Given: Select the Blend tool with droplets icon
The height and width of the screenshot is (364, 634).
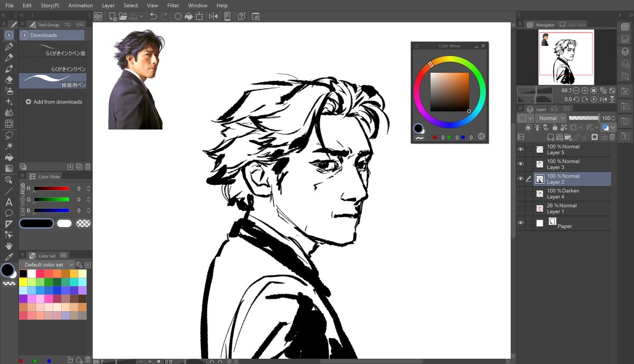Looking at the screenshot, I should click(x=9, y=113).
